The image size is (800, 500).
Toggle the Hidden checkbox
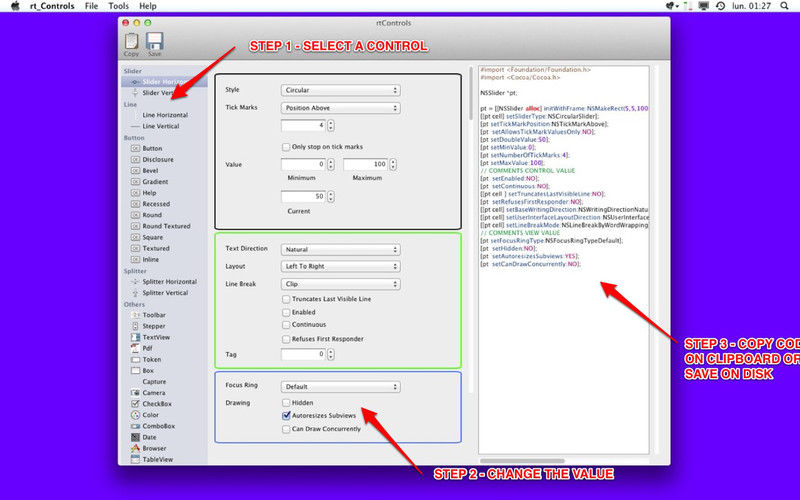286,403
